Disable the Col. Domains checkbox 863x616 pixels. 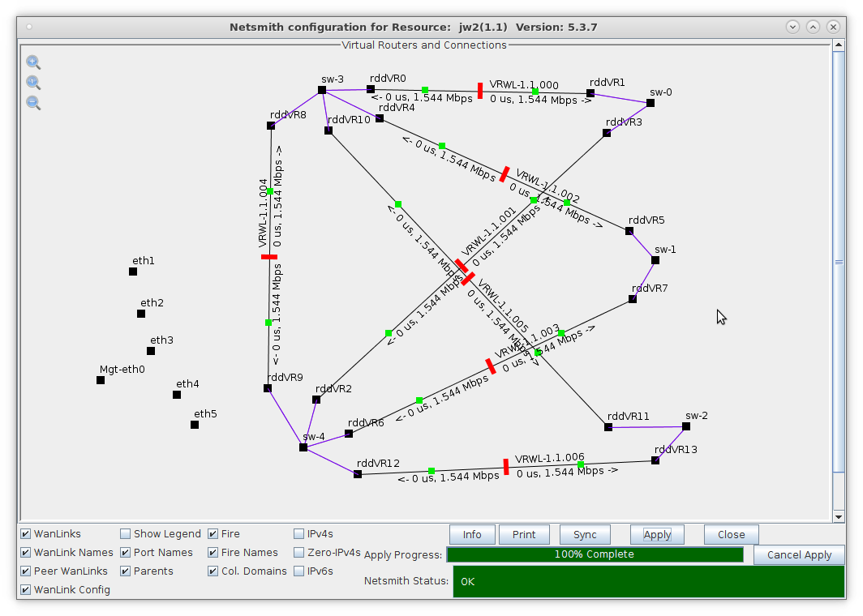(x=213, y=571)
